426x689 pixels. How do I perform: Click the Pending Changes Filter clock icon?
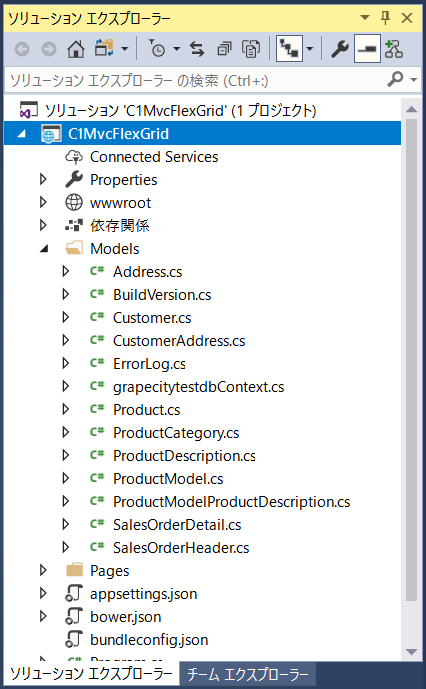click(157, 48)
